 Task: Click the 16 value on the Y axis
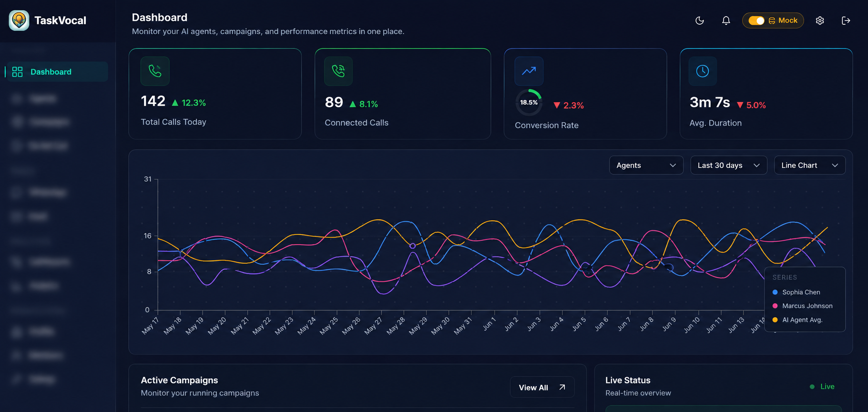(148, 236)
